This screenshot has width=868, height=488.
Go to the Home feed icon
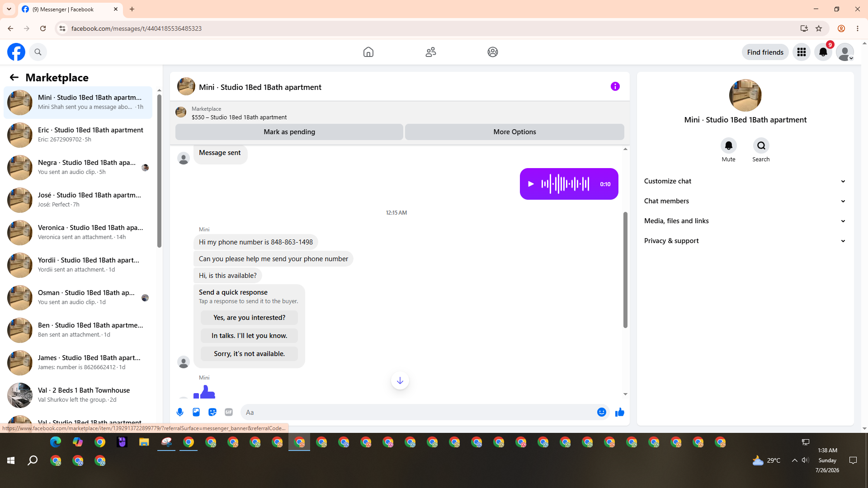pos(368,52)
